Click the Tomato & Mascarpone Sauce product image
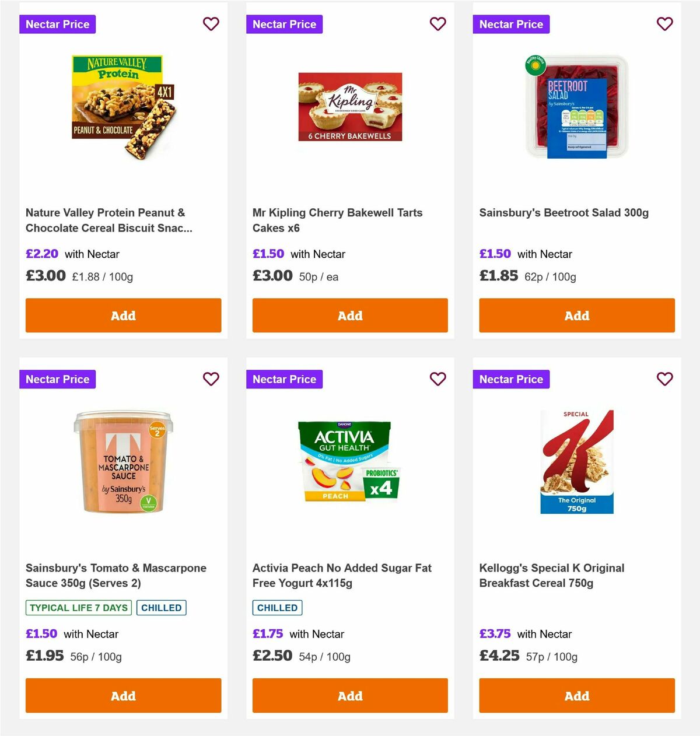This screenshot has height=736, width=700. point(123,461)
